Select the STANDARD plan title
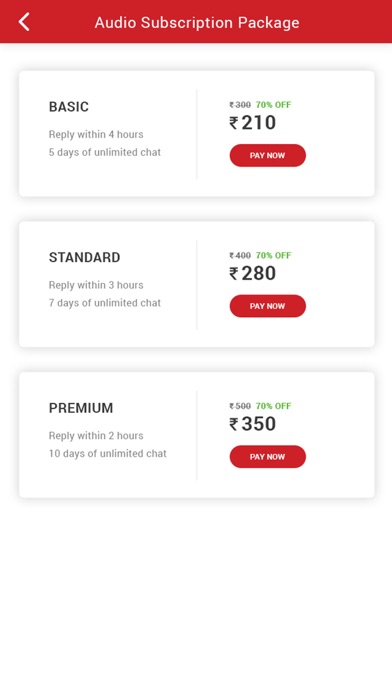 coord(84,257)
